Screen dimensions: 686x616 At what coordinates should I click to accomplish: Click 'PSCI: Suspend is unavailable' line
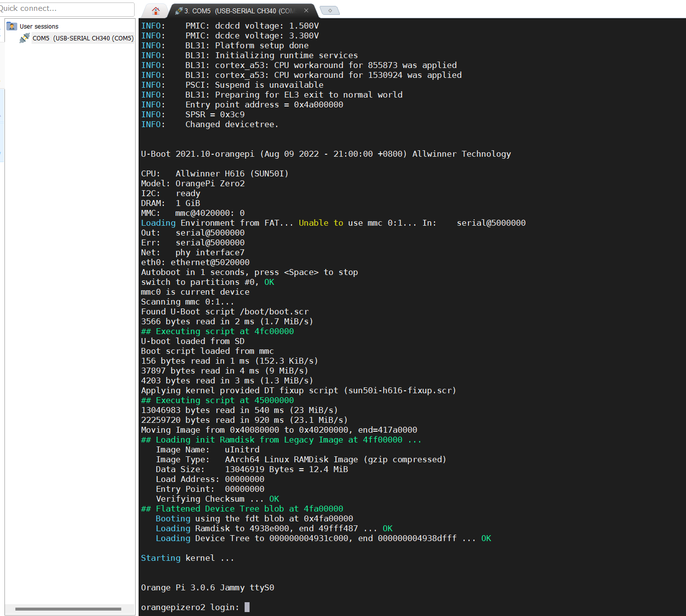pyautogui.click(x=232, y=85)
